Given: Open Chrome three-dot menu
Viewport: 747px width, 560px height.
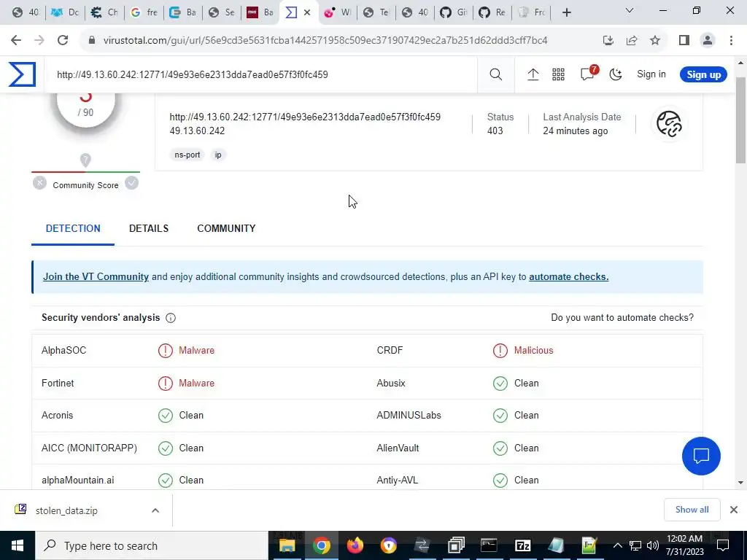Looking at the screenshot, I should pyautogui.click(x=731, y=41).
